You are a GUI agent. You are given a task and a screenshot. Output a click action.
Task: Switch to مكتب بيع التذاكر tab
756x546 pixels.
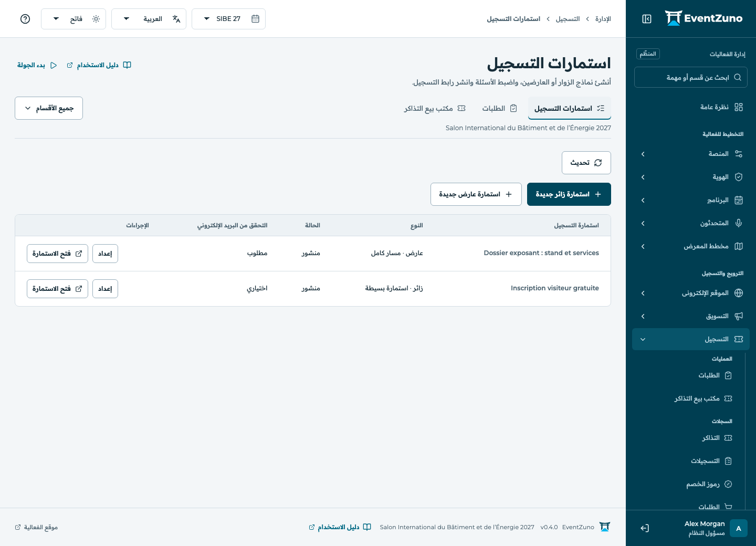point(435,108)
